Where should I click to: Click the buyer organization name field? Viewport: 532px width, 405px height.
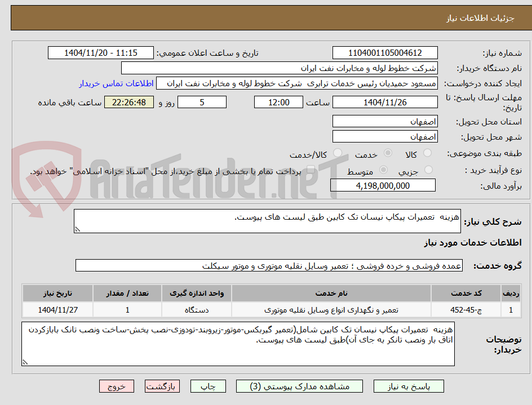click(x=279, y=68)
